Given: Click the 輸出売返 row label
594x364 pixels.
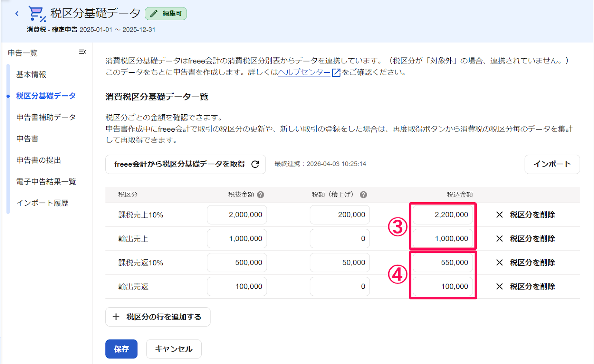Looking at the screenshot, I should (x=133, y=287).
